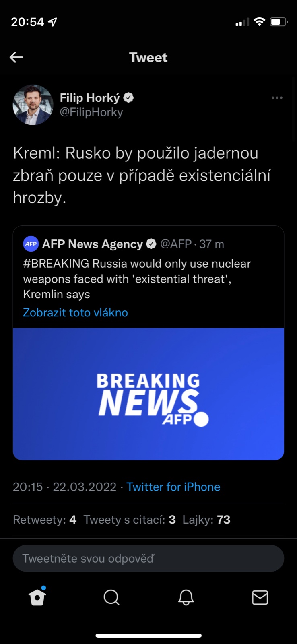Screen dimensions: 297x644
Task: Open Search tab with magnifier icon
Action: (x=111, y=597)
